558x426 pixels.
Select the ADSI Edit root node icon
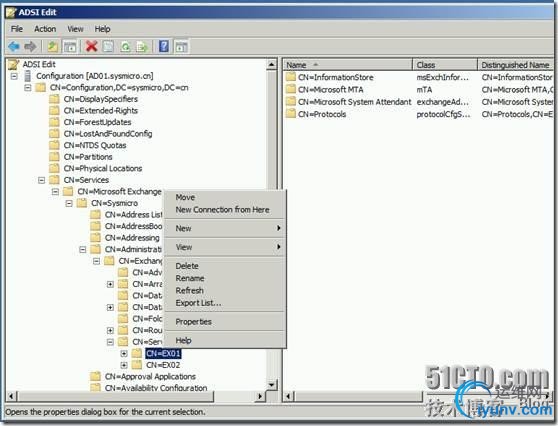pos(13,64)
